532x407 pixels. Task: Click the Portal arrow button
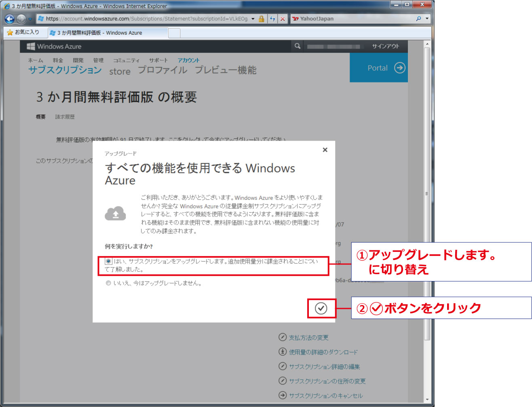379,68
